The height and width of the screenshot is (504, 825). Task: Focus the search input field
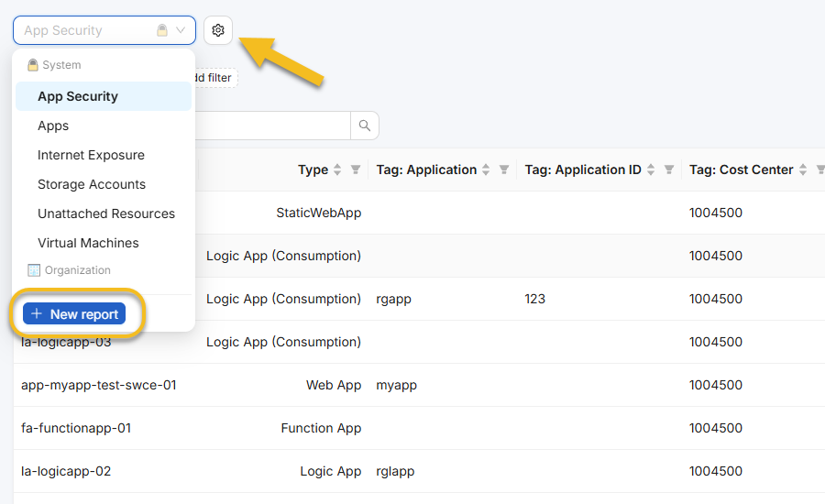click(272, 126)
